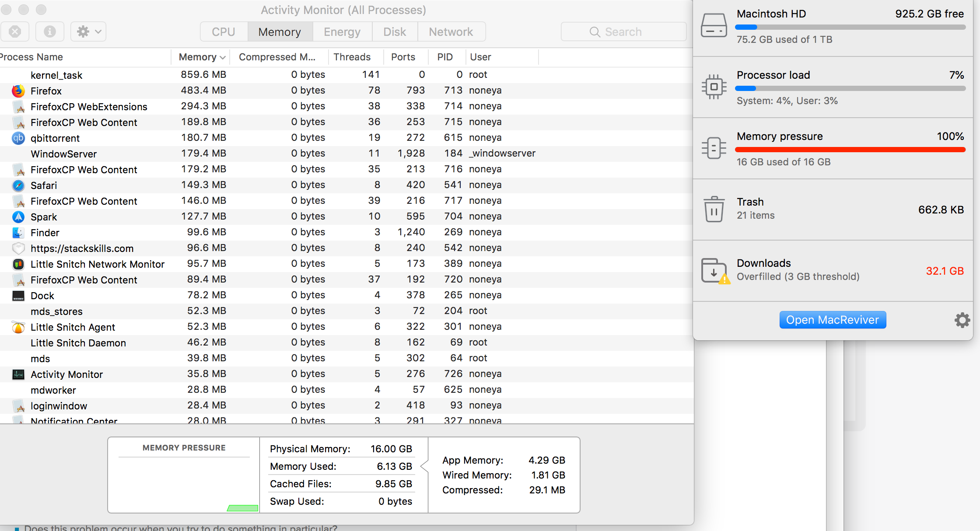Click the Open MacReviver button
Viewport: 980px width, 531px height.
833,320
